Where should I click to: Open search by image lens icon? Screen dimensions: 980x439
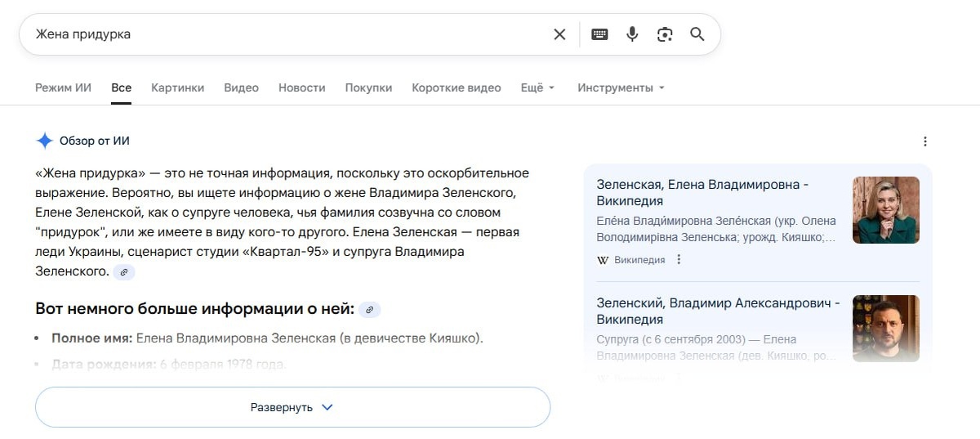point(665,34)
